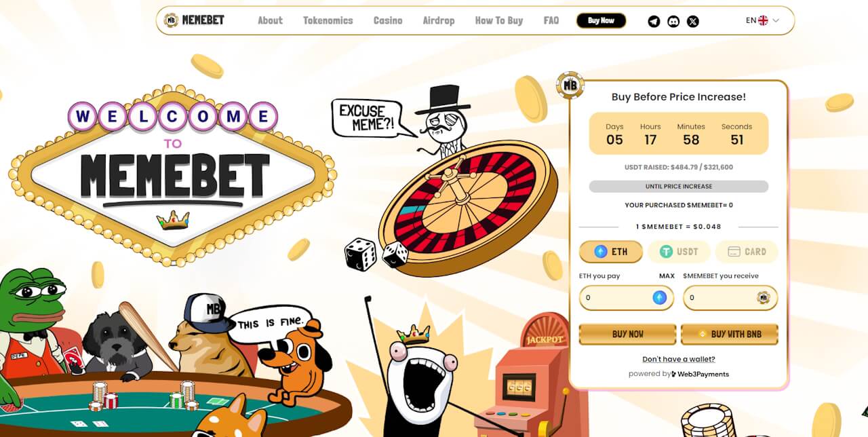Click the Until Price Increase progress bar

[679, 186]
